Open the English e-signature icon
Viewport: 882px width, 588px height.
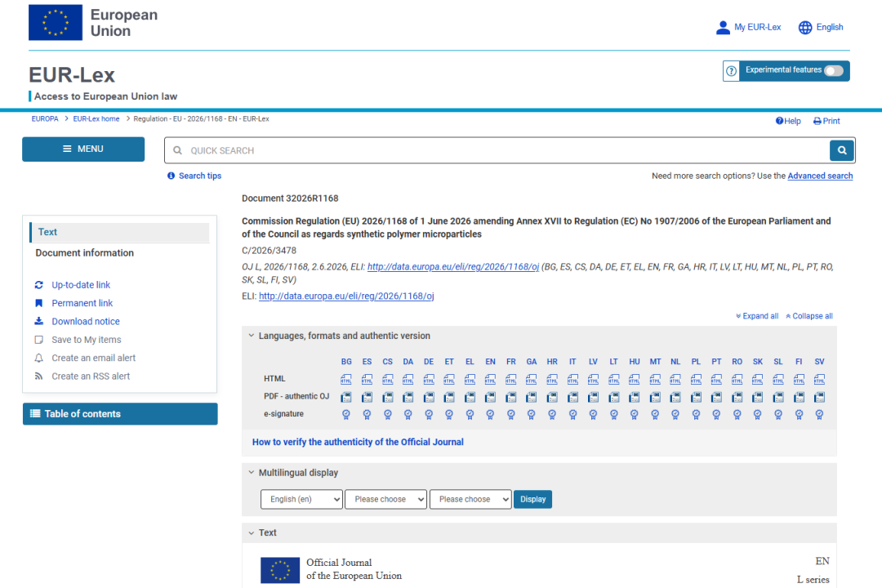[490, 415]
